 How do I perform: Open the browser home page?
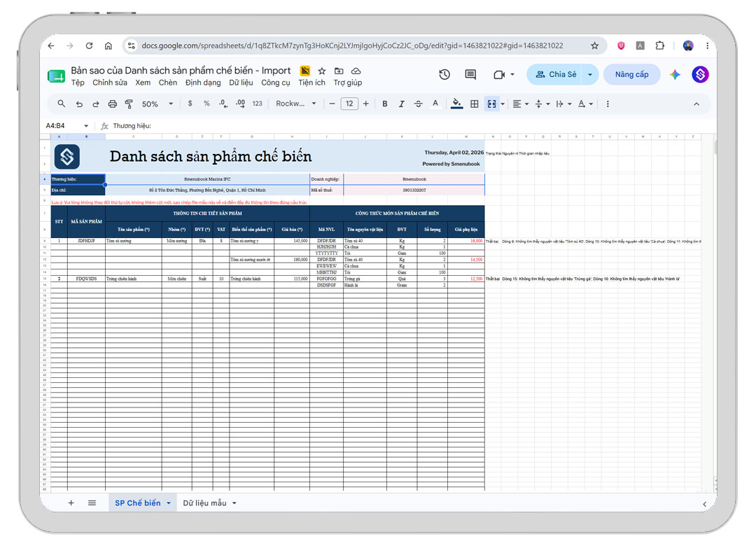[x=108, y=45]
